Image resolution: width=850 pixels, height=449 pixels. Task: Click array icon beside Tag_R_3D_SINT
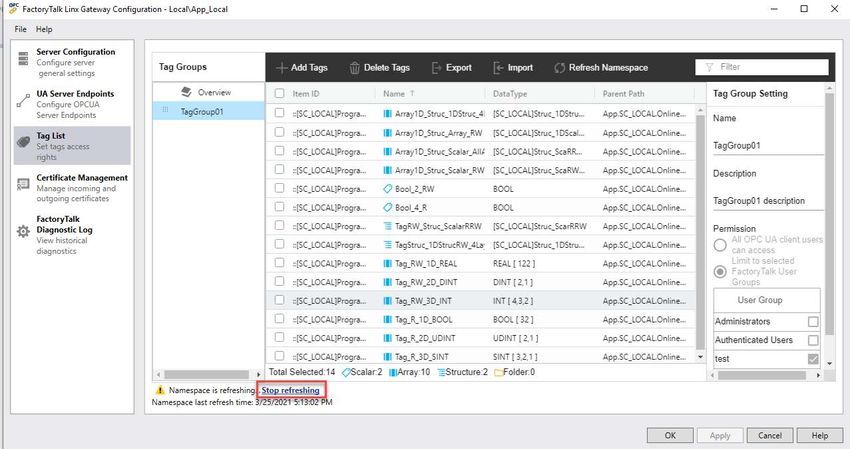point(388,357)
